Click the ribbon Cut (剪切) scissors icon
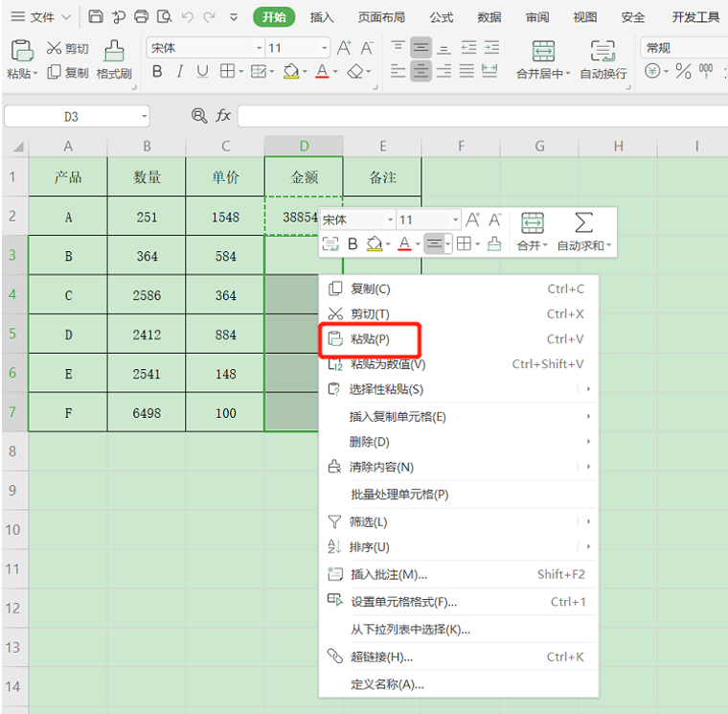The image size is (728, 714). (54, 47)
